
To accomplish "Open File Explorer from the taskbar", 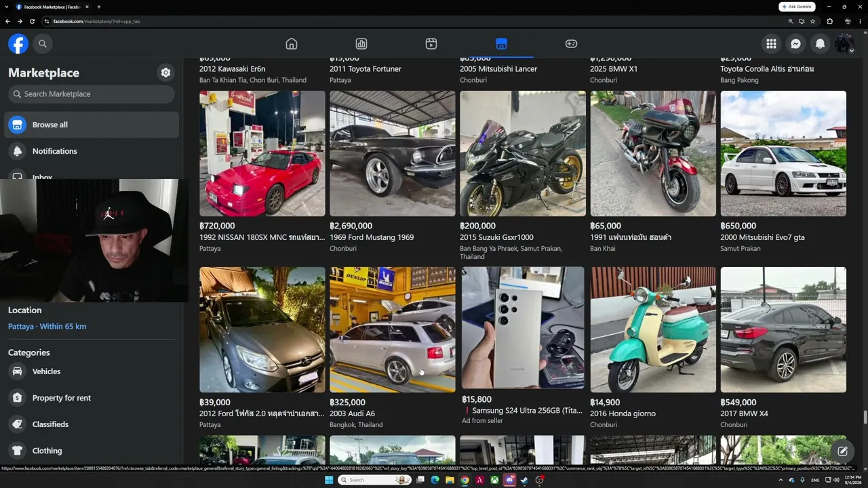I will point(450,480).
